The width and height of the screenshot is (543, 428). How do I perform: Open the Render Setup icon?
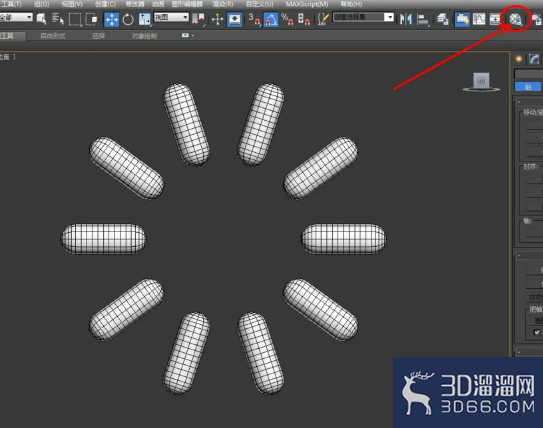(x=537, y=19)
